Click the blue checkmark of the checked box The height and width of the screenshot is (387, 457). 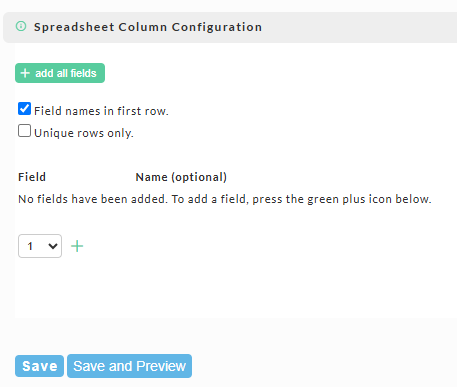click(24, 109)
